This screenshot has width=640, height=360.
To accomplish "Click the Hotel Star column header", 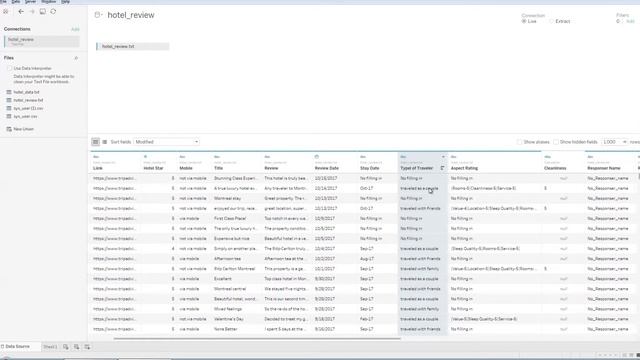I will pyautogui.click(x=153, y=168).
